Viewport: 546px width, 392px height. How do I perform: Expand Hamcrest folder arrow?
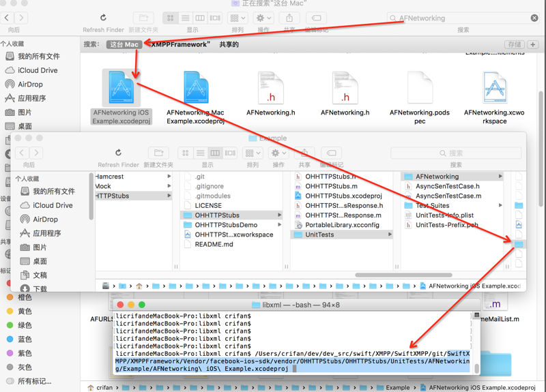[x=169, y=177]
